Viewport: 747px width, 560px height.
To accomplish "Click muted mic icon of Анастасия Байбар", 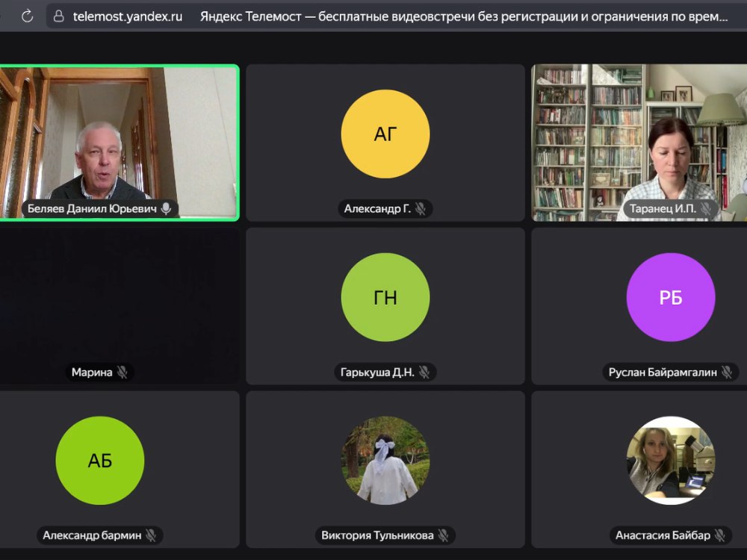I will [720, 535].
